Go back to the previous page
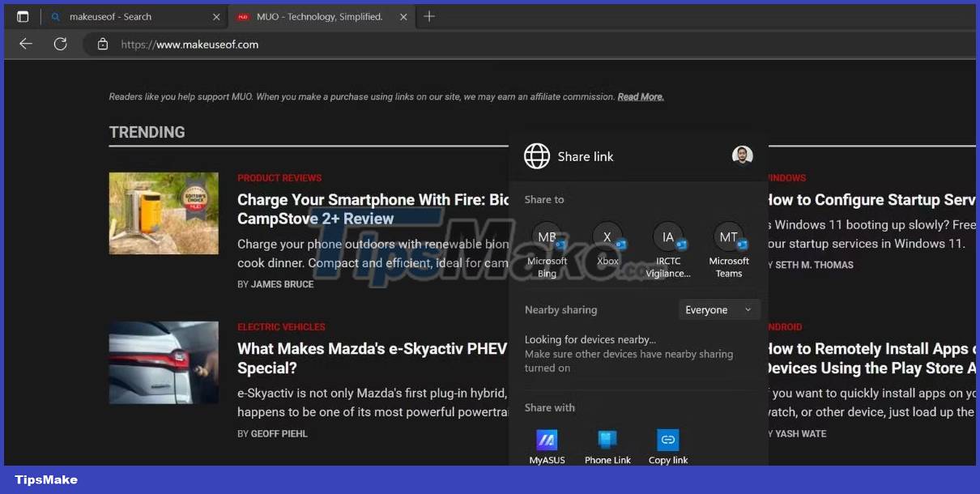980x494 pixels. 25,45
